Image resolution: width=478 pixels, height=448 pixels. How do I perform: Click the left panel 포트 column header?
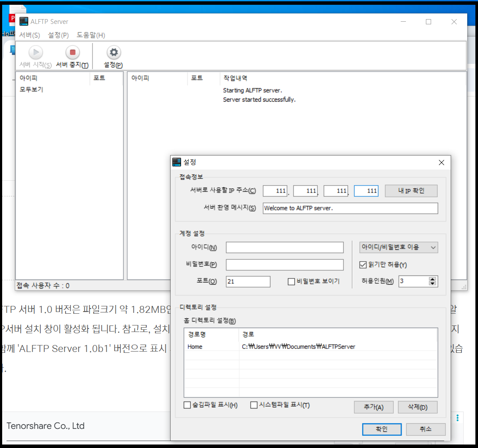click(106, 78)
